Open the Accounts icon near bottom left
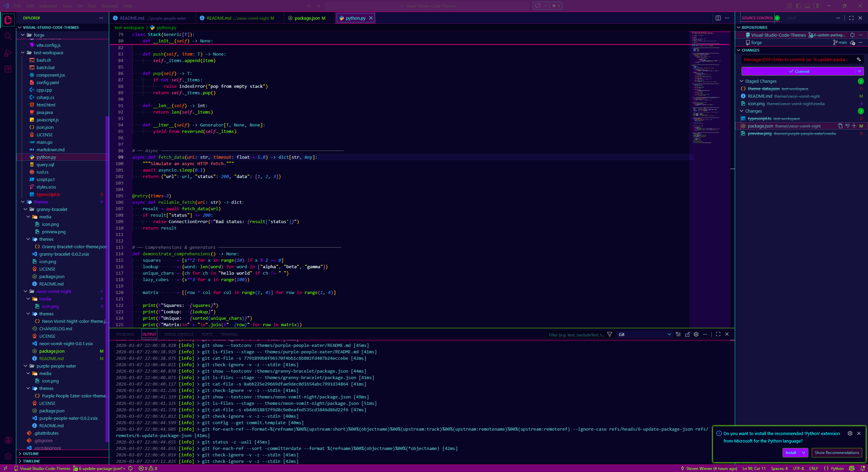Screen dimensions: 868x472 point(8,440)
